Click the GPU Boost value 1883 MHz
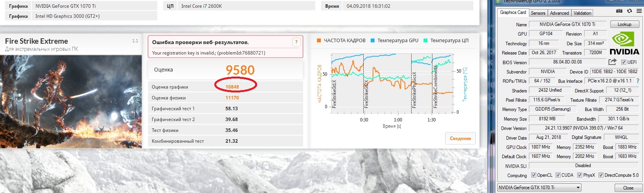 pyautogui.click(x=627, y=147)
